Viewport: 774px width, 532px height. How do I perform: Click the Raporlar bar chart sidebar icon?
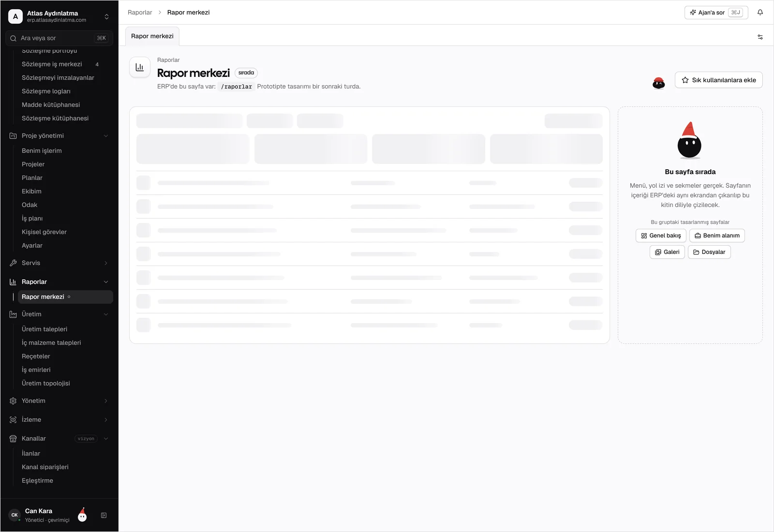13,282
